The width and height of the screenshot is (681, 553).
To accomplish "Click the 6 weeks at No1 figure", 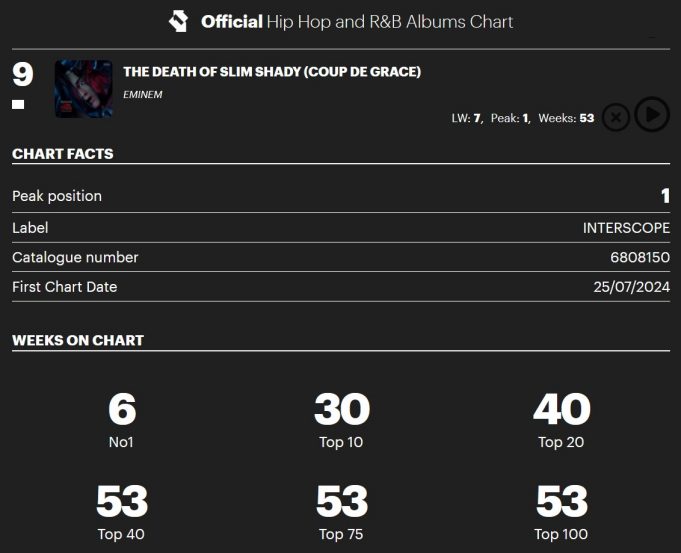I will coord(122,409).
